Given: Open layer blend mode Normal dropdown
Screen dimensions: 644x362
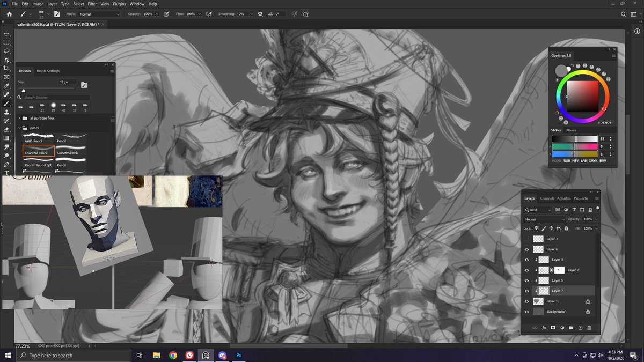Looking at the screenshot, I should pyautogui.click(x=545, y=219).
